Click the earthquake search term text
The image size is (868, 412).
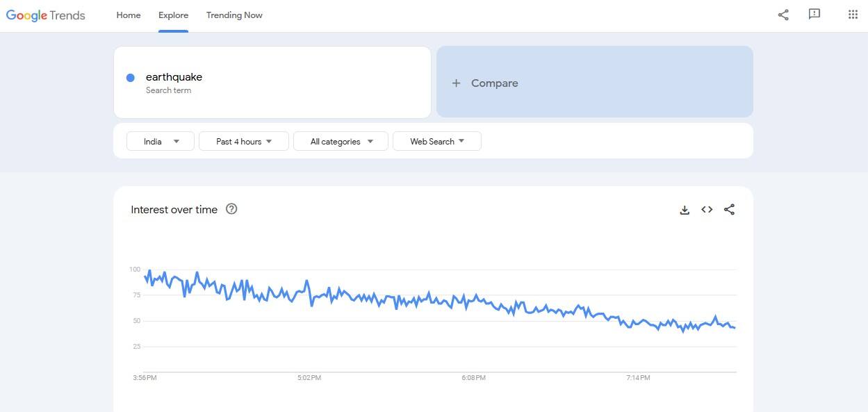(x=174, y=77)
